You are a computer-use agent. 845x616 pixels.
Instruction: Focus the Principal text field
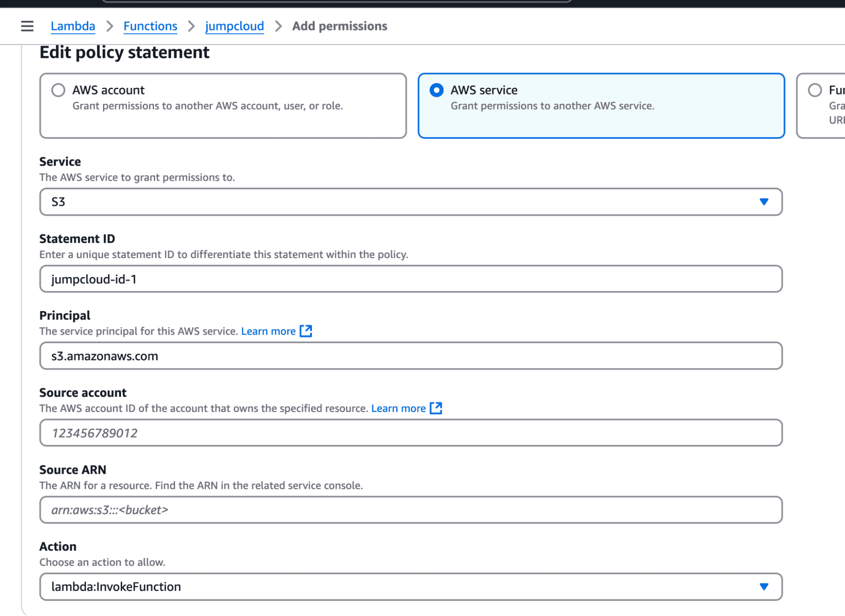(x=410, y=356)
